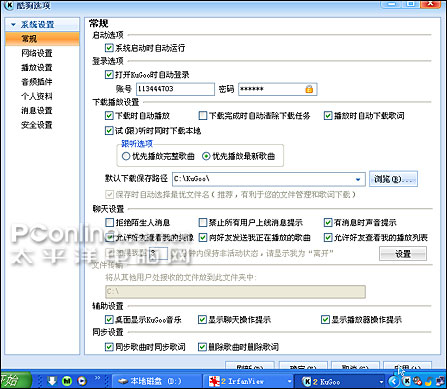Toggle 同步歌曲时同步歌词 checkbox

click(x=109, y=347)
